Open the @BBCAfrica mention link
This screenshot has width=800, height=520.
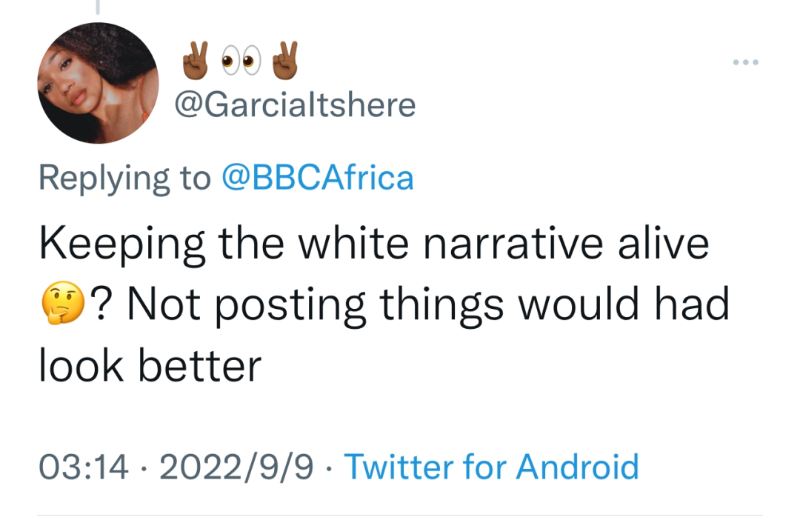(x=316, y=177)
